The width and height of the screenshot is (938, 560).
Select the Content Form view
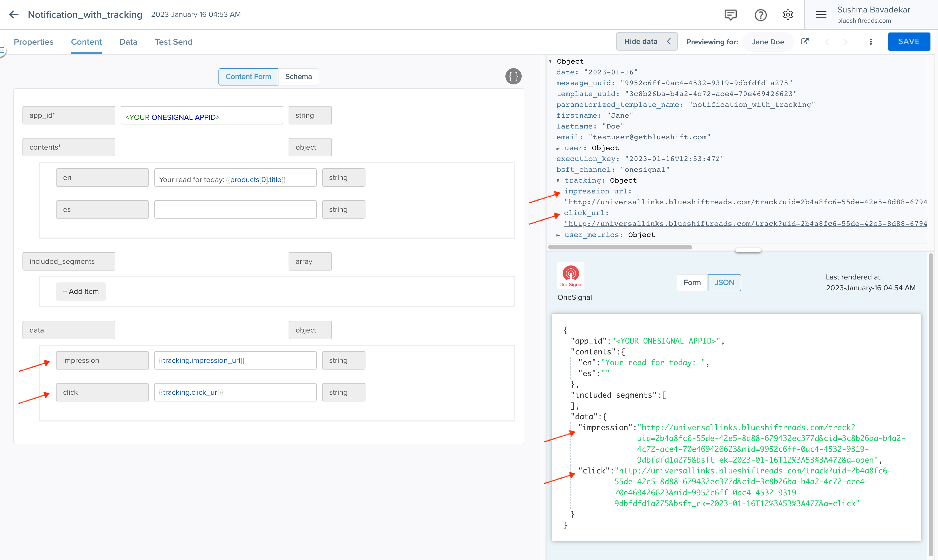tap(248, 77)
